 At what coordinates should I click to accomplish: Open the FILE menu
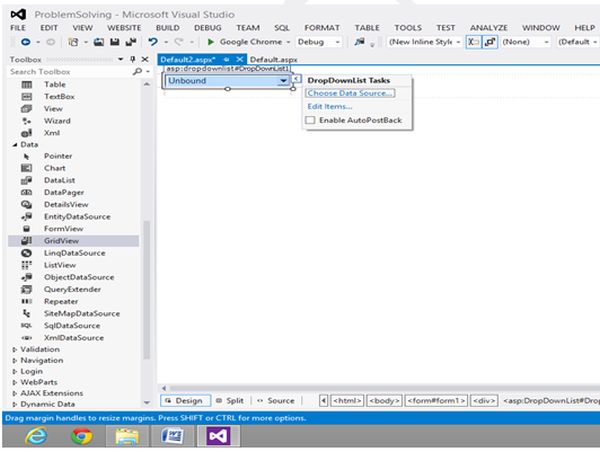(18, 28)
